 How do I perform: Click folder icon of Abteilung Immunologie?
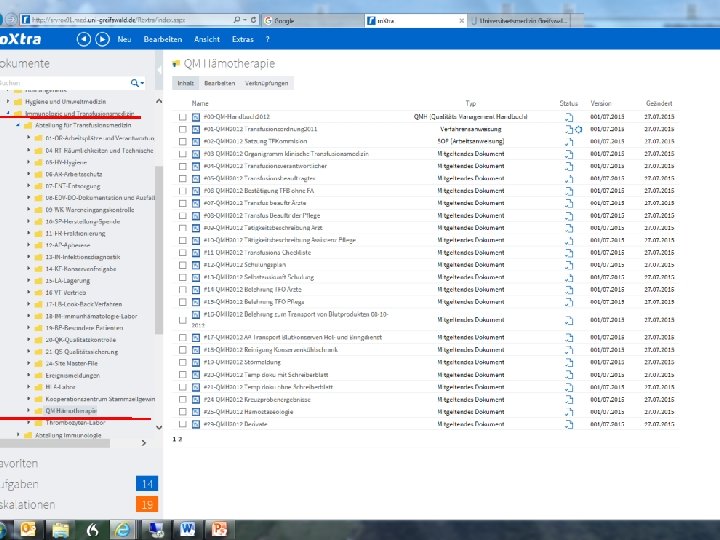pos(28,435)
